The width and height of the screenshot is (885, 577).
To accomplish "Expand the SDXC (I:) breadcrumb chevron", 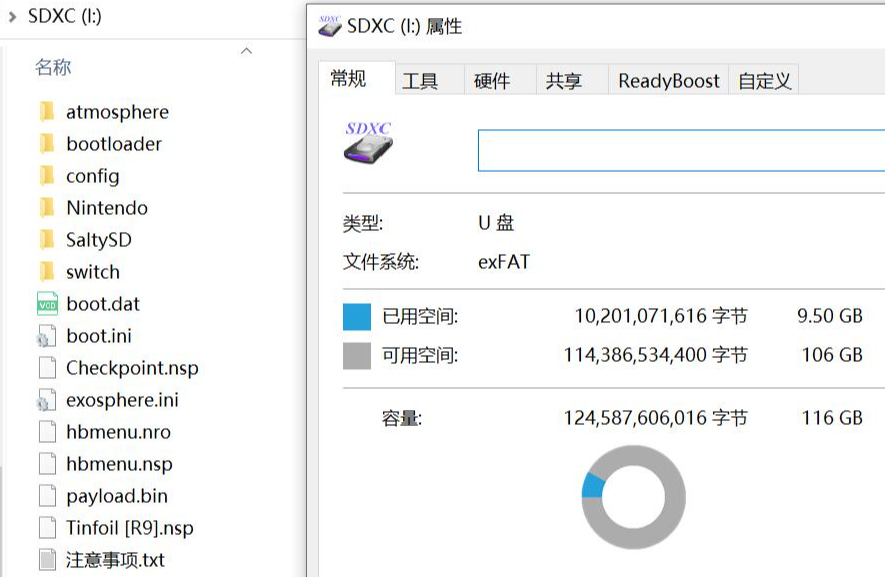I will click(x=12, y=16).
